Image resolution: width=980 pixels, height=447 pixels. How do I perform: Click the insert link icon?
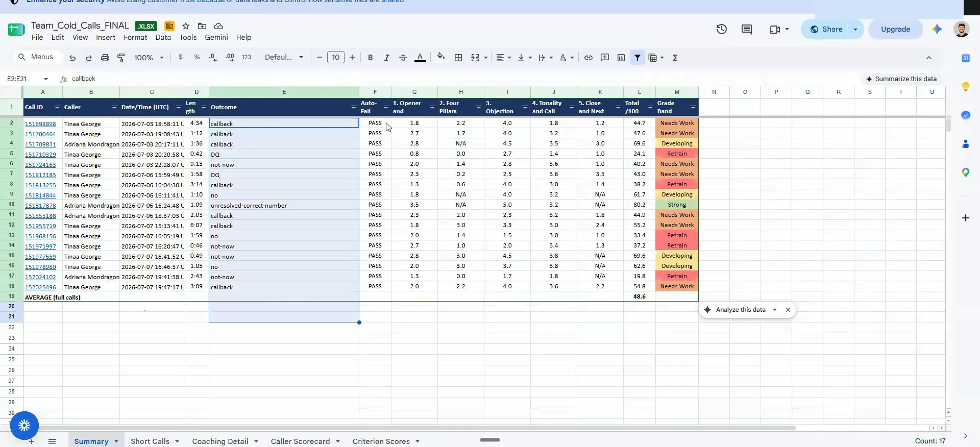tap(589, 58)
